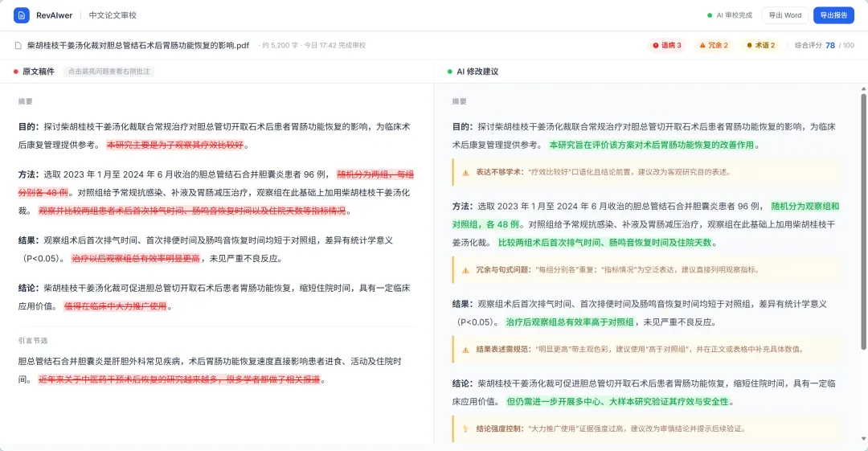Click the vertical scrollbar thumb in suggestions panel
This screenshot has height=451, width=868.
point(863,222)
